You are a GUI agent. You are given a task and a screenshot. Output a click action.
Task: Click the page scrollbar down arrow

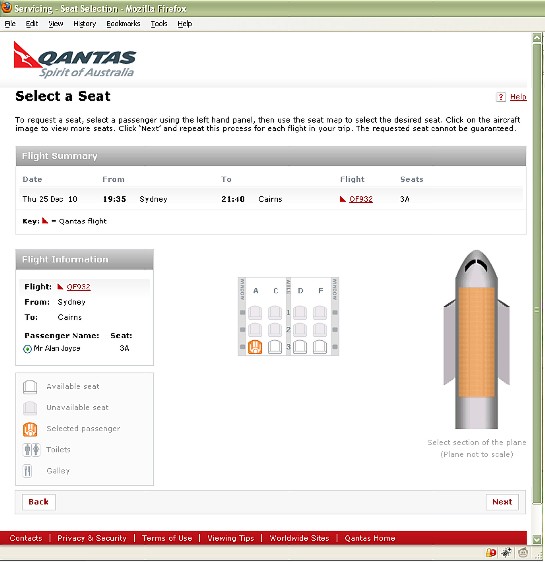click(x=536, y=539)
